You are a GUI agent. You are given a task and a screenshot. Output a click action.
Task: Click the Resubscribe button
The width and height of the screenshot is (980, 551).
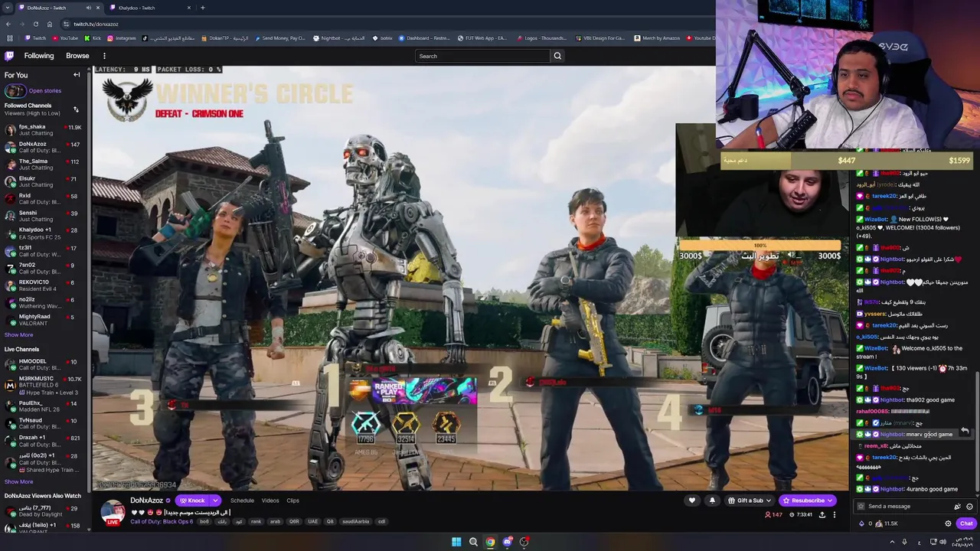pos(807,500)
